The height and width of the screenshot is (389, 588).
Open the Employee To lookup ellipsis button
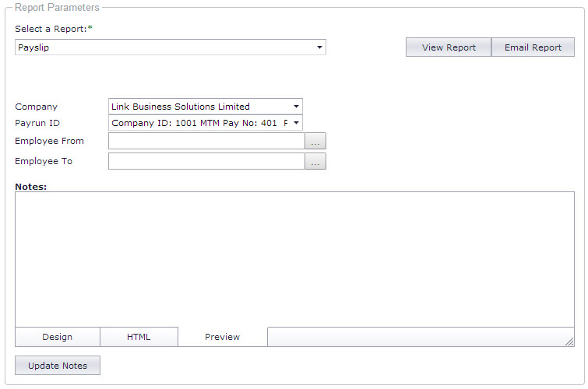pos(315,161)
